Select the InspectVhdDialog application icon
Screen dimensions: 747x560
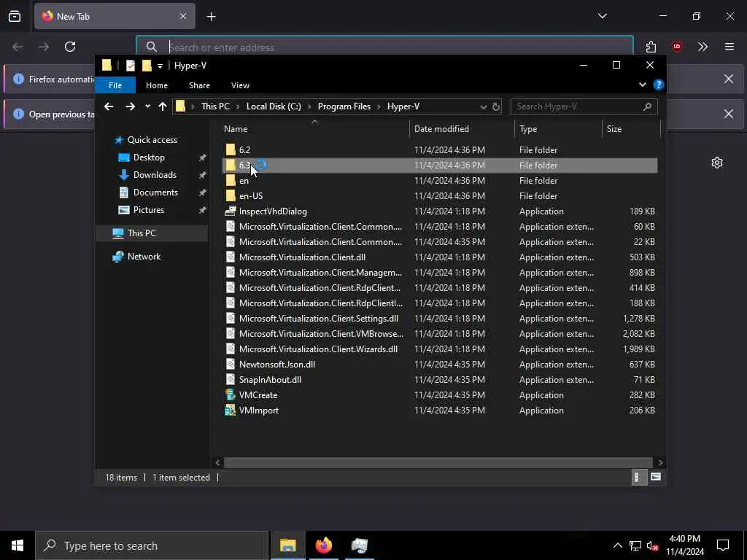click(x=231, y=211)
